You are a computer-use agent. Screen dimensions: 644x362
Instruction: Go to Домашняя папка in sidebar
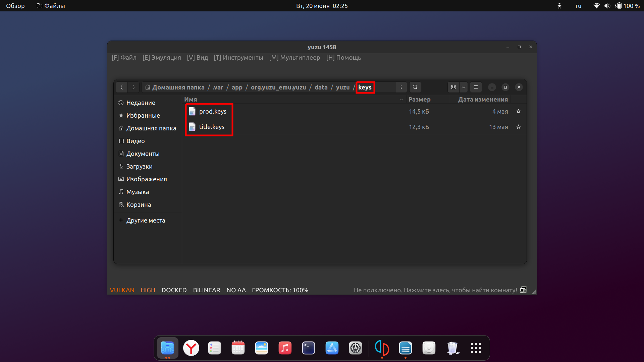click(x=148, y=128)
